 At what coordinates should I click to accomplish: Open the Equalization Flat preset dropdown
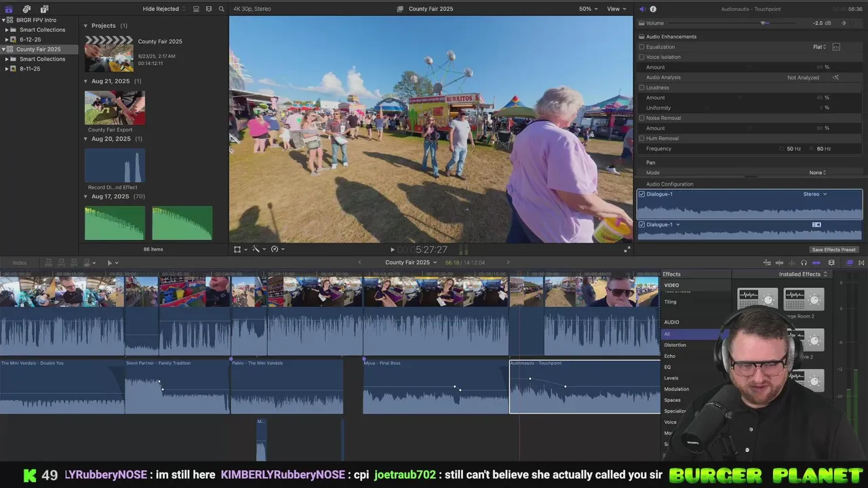pos(820,47)
